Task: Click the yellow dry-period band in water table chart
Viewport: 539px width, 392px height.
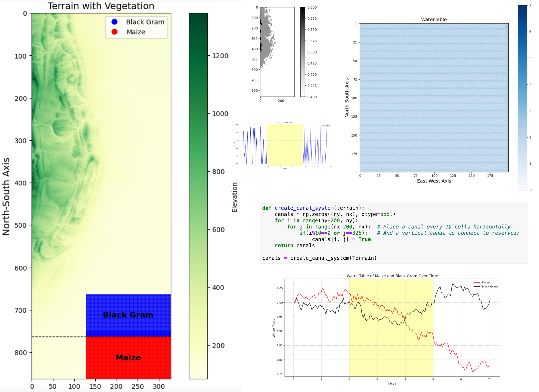Action: tap(391, 328)
